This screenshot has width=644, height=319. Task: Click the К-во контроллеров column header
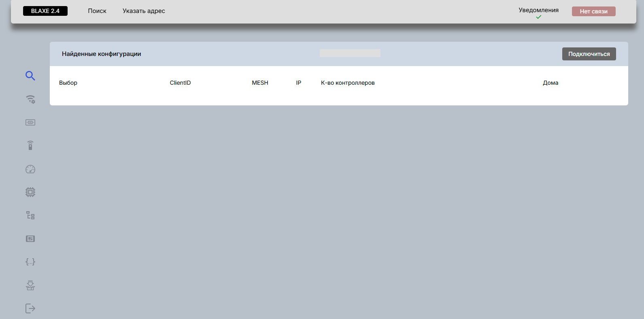point(348,83)
